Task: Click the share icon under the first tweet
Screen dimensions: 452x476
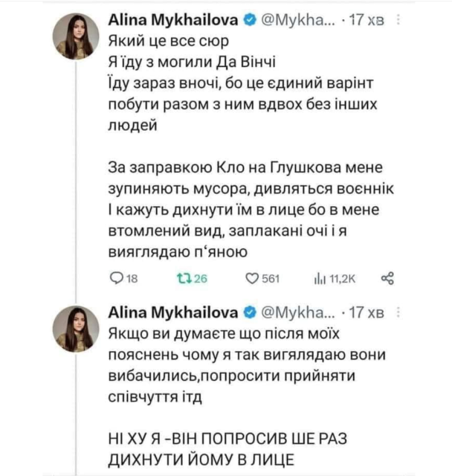Action: point(386,279)
